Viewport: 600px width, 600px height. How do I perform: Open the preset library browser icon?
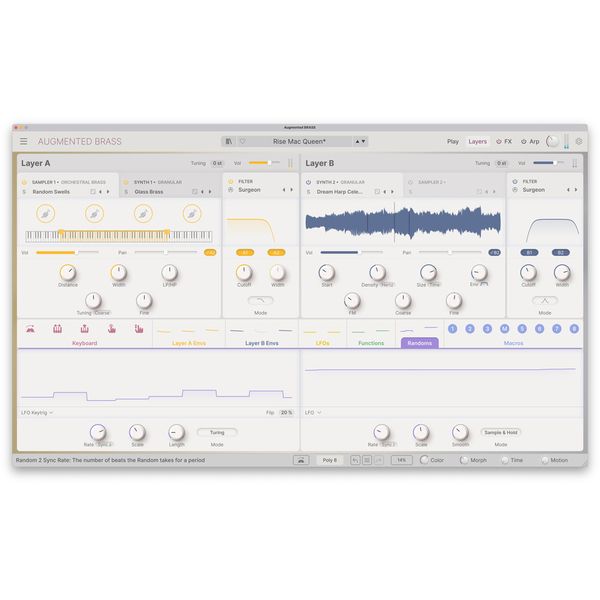(229, 141)
